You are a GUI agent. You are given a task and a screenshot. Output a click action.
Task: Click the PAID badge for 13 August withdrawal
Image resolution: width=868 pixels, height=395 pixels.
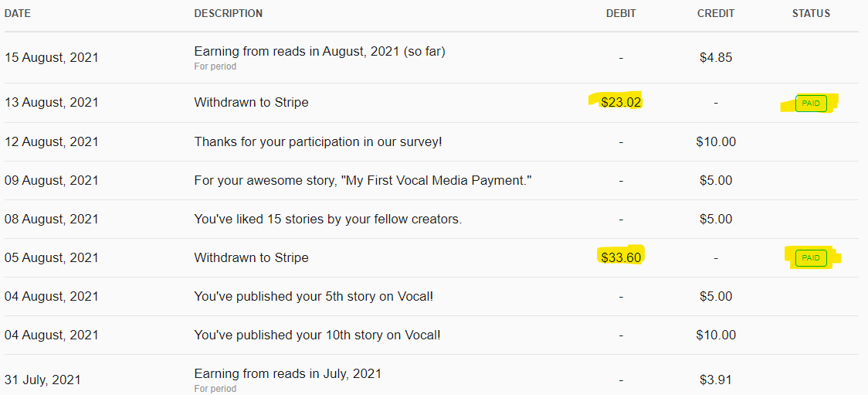click(x=810, y=104)
